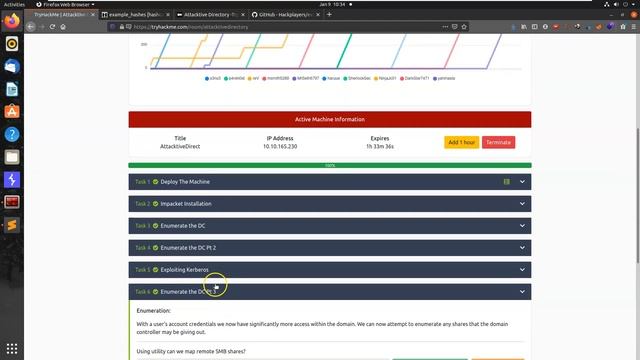Toggle the third yellow series in legend
Image resolution: width=640 pixels, height=360 pixels.
point(253,78)
